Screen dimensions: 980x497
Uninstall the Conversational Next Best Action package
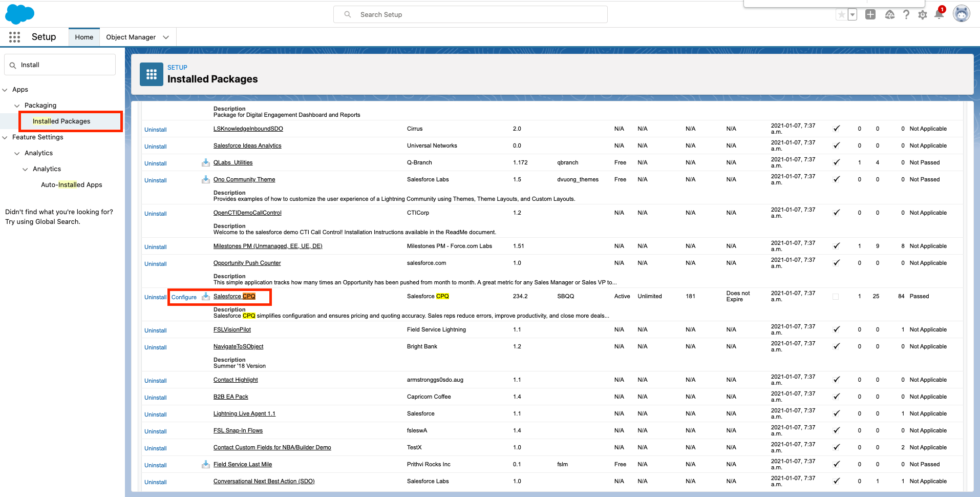[156, 482]
